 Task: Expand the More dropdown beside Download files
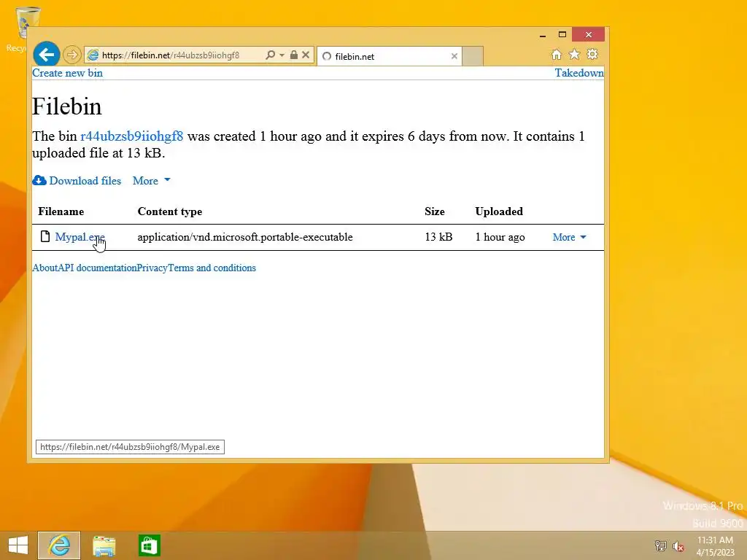(x=152, y=181)
